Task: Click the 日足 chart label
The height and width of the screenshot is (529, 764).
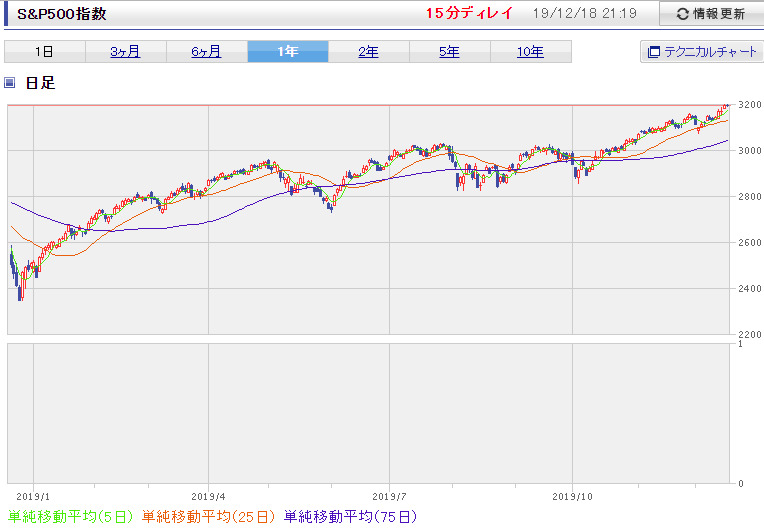Action: coord(40,83)
